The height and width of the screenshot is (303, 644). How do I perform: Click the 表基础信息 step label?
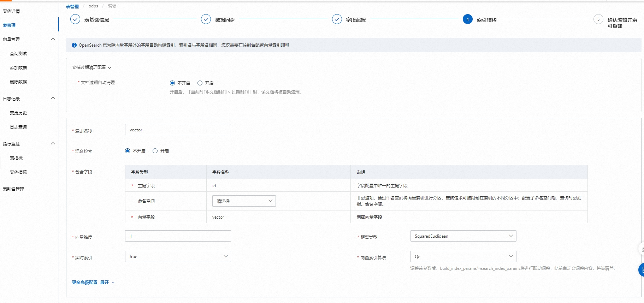pyautogui.click(x=97, y=20)
